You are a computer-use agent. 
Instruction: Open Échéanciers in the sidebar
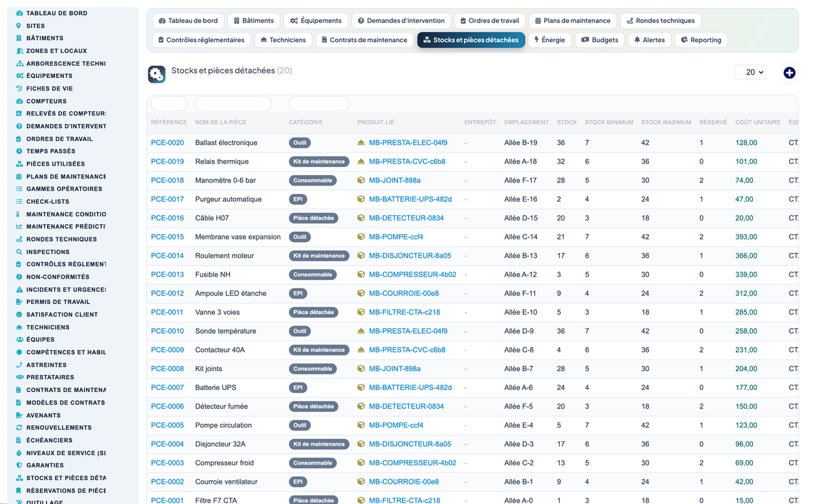point(50,440)
